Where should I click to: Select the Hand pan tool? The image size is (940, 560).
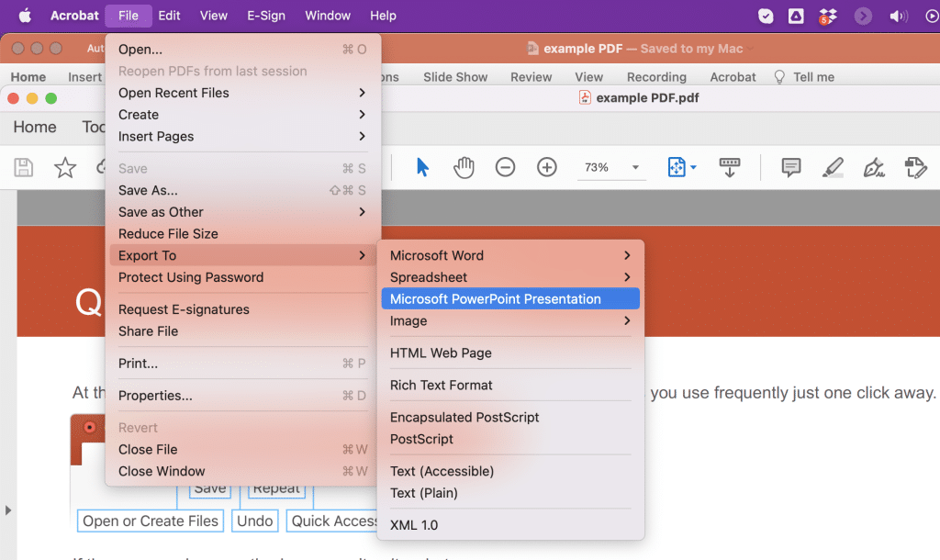(464, 167)
